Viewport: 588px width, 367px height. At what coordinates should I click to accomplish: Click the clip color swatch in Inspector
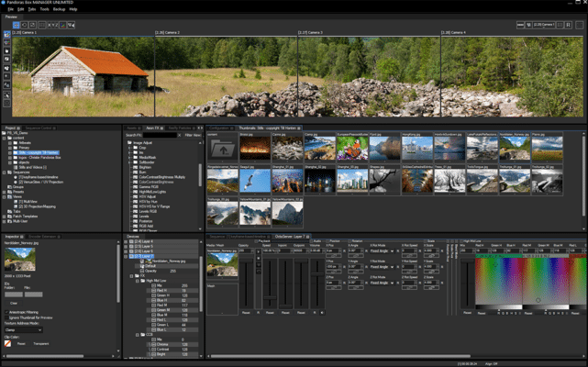coord(8,343)
